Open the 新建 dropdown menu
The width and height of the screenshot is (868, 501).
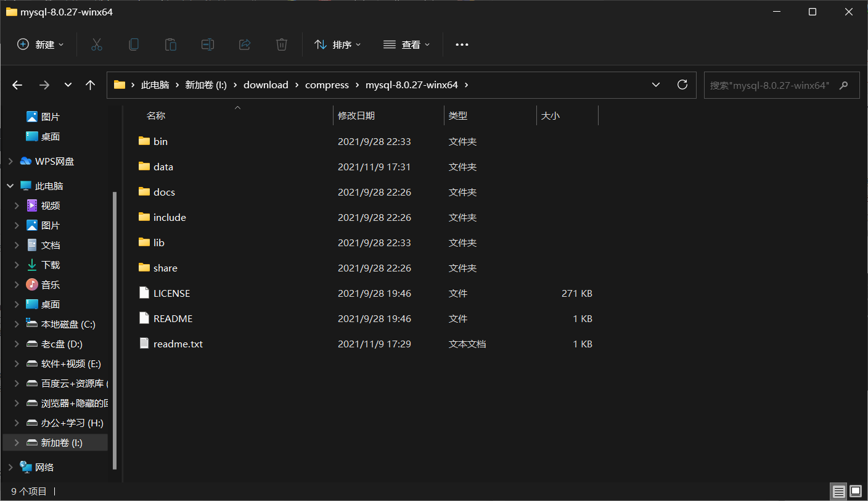(x=41, y=44)
